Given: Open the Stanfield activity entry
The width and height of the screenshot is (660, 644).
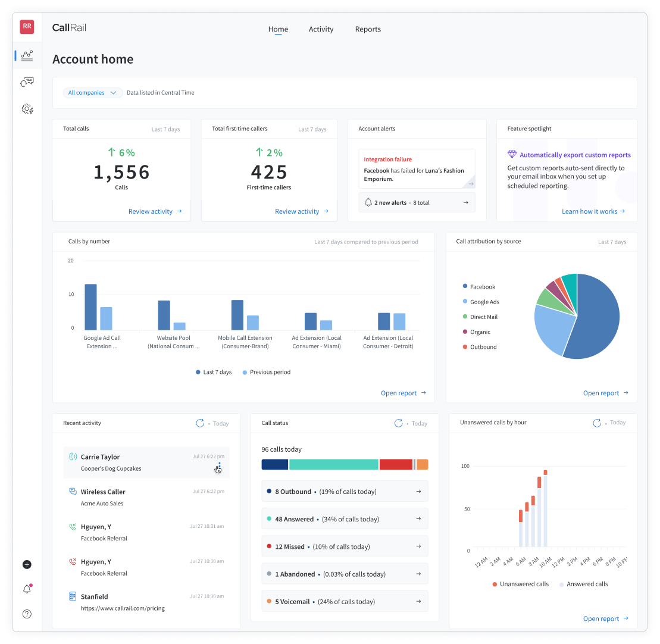Looking at the screenshot, I should point(146,602).
